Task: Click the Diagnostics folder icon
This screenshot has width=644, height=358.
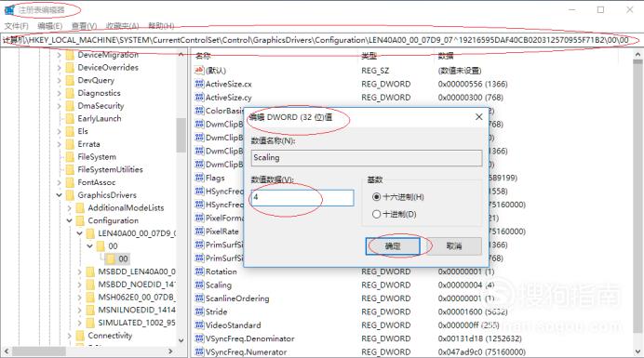Action: point(70,93)
